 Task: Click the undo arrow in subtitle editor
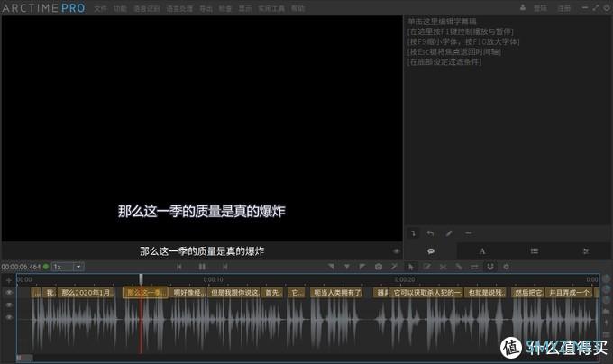click(430, 233)
